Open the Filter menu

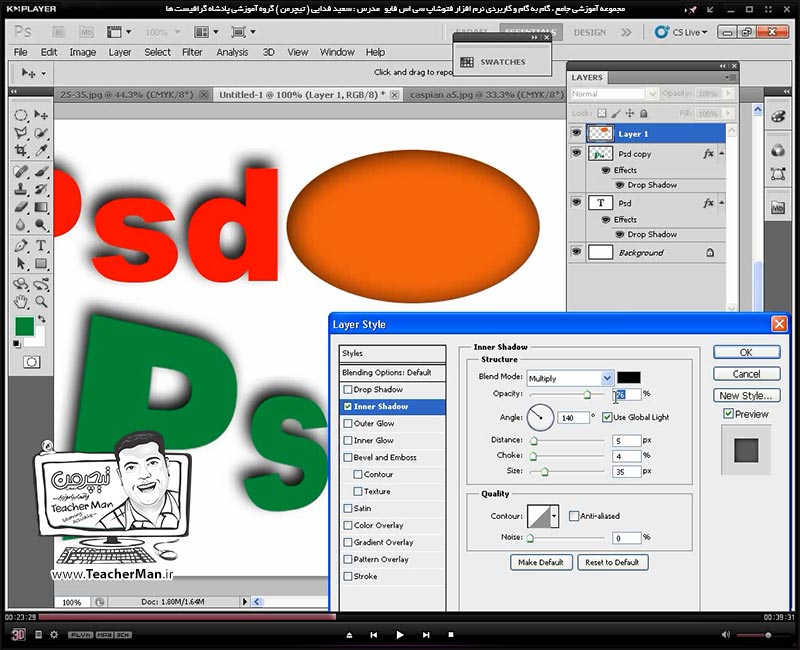(x=192, y=52)
